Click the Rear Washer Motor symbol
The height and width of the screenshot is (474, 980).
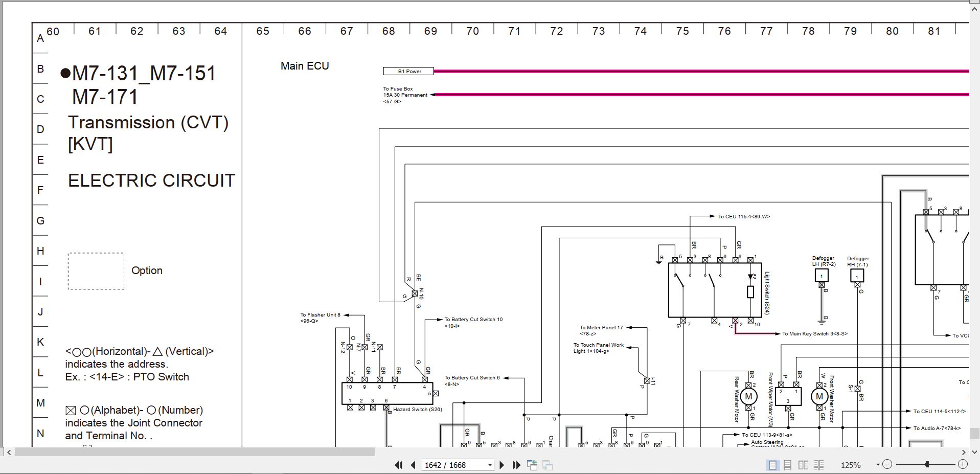tap(748, 396)
